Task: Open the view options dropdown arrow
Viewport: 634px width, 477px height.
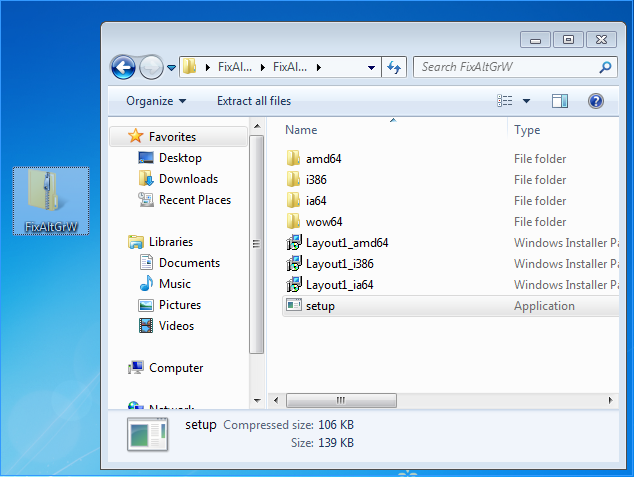Action: coord(526,101)
